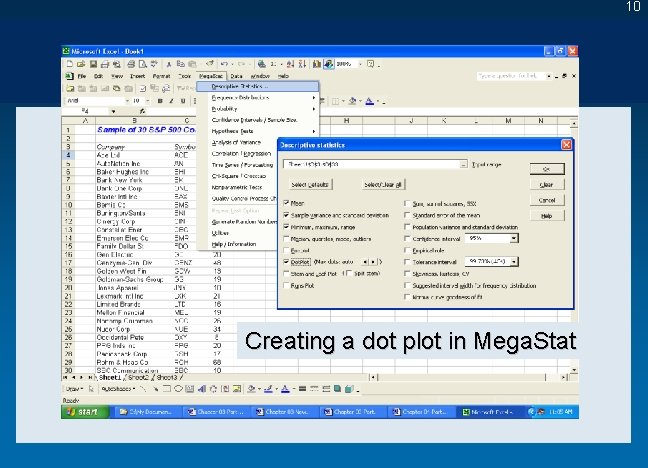This screenshot has height=468, width=648.
Task: Click the Select Defaults button
Action: pos(310,184)
